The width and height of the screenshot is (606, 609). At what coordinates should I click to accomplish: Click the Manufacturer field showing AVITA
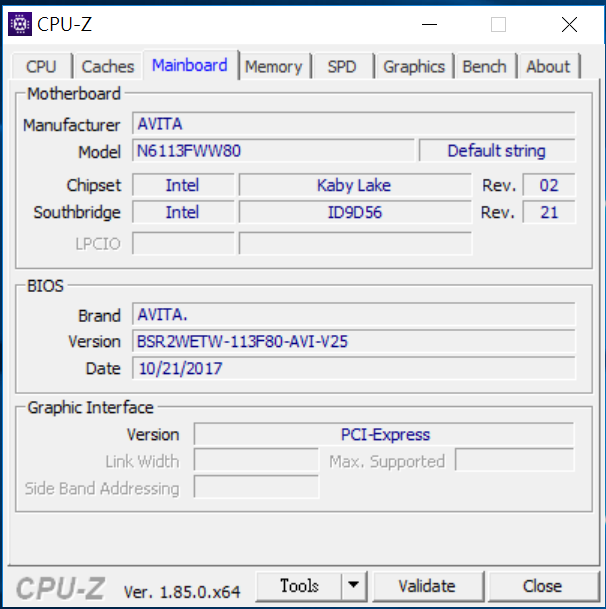tap(354, 124)
